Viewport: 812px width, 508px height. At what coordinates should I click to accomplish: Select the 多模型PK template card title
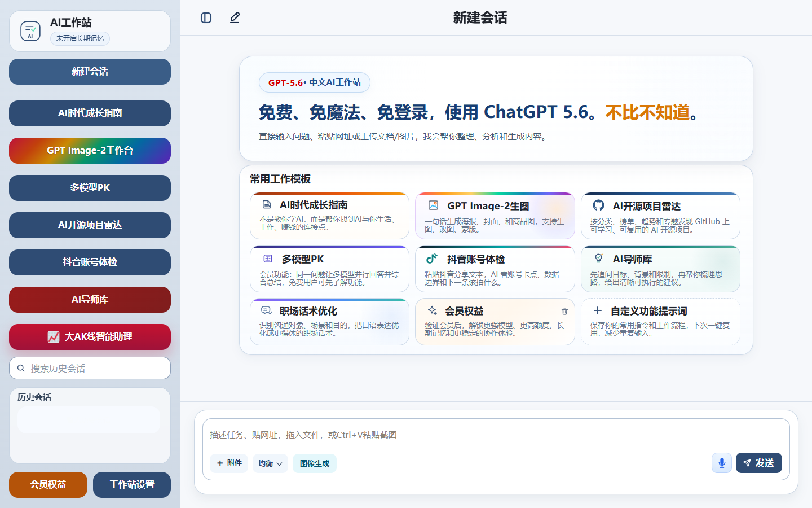303,259
